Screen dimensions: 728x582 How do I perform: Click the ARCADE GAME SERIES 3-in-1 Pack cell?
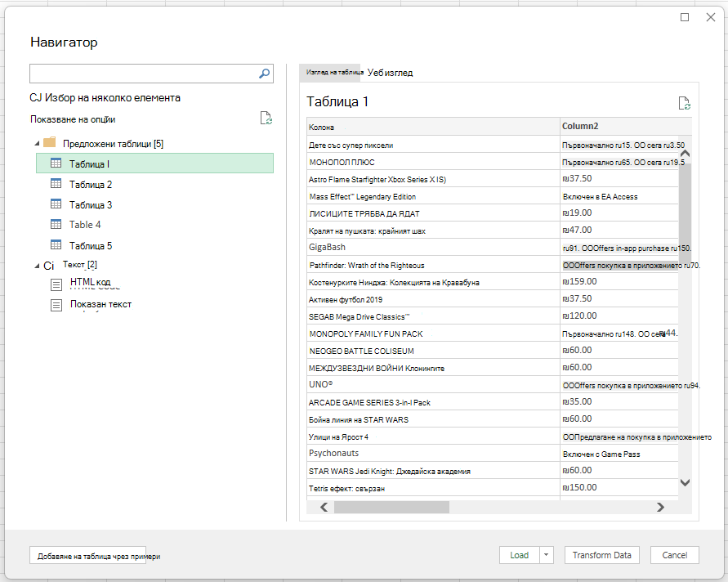(x=433, y=402)
